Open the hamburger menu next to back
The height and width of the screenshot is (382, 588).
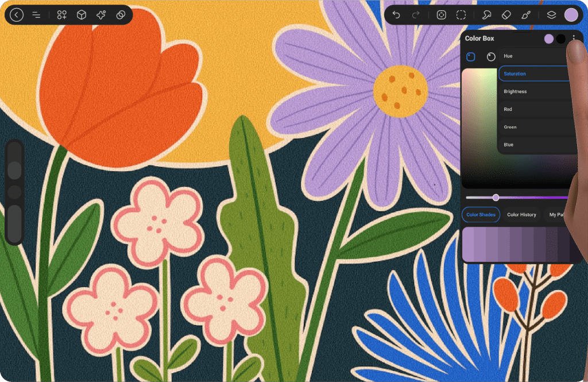36,15
